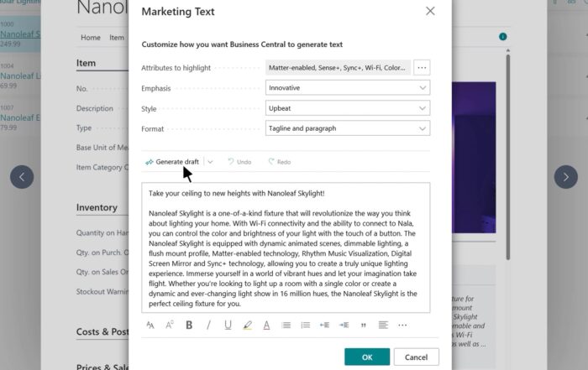Toggle bold formatting

click(189, 325)
